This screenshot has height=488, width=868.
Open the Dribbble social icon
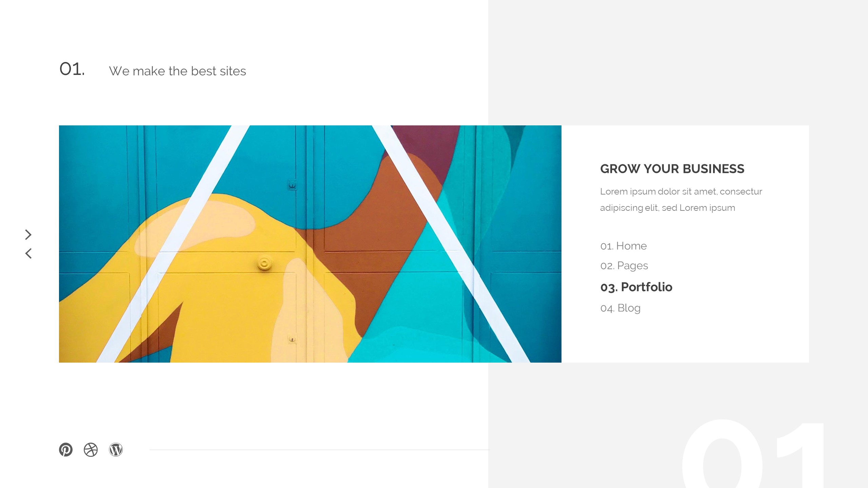tap(91, 450)
